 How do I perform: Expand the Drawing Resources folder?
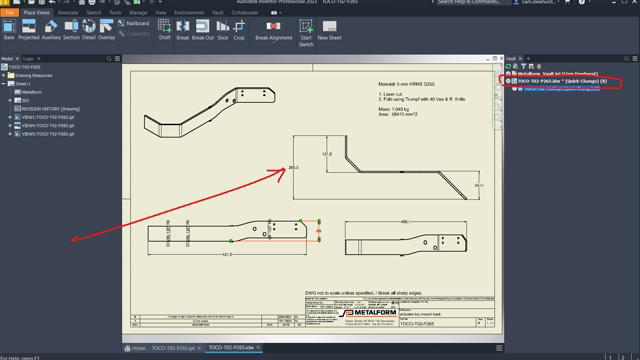(4, 76)
